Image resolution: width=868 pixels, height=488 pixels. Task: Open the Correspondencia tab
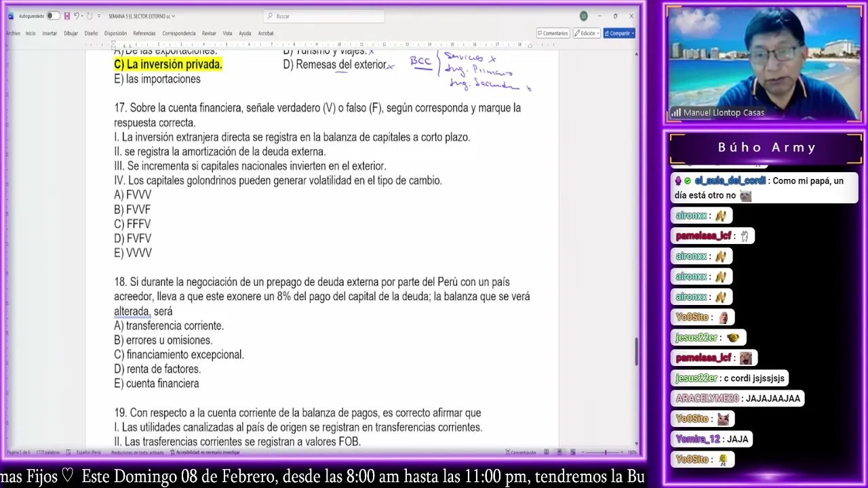179,33
